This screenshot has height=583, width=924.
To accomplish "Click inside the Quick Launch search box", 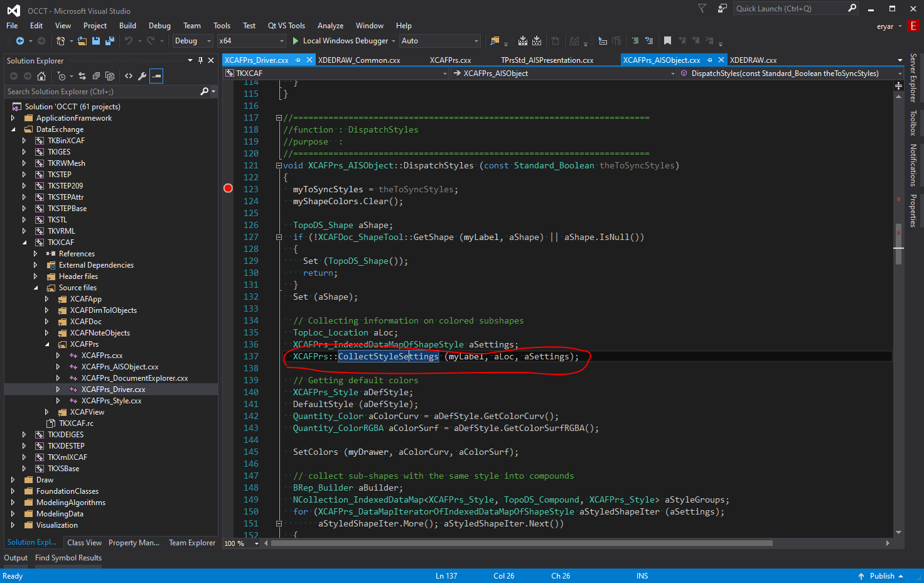I will [785, 8].
